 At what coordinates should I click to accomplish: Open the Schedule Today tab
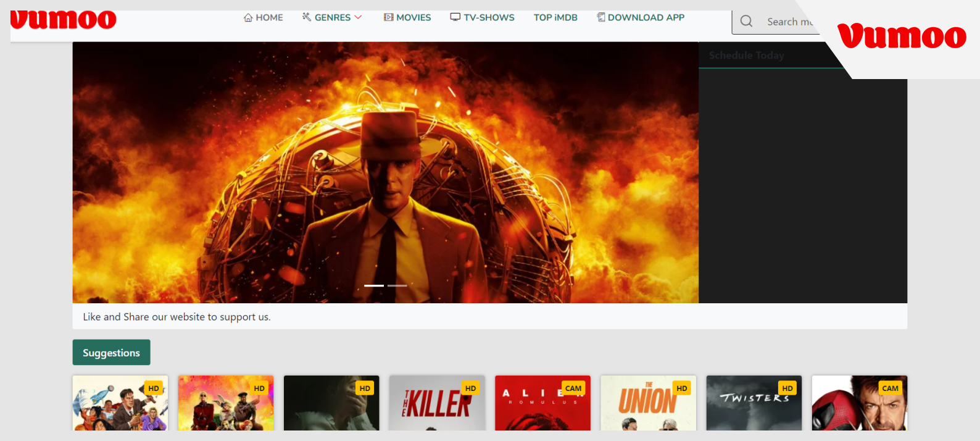coord(746,56)
